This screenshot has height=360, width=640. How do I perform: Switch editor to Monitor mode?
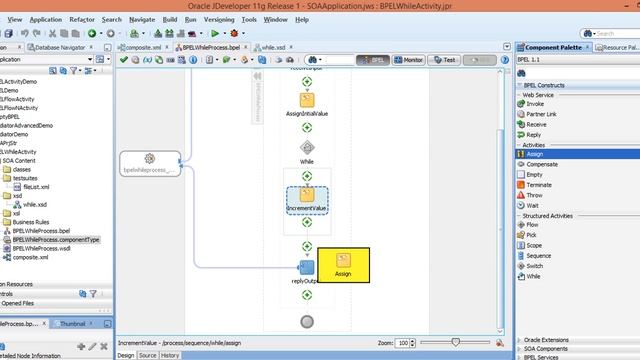(409, 60)
